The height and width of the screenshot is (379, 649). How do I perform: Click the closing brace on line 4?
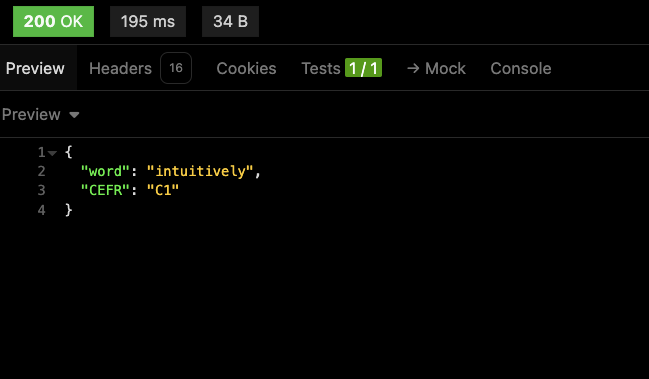click(x=69, y=210)
